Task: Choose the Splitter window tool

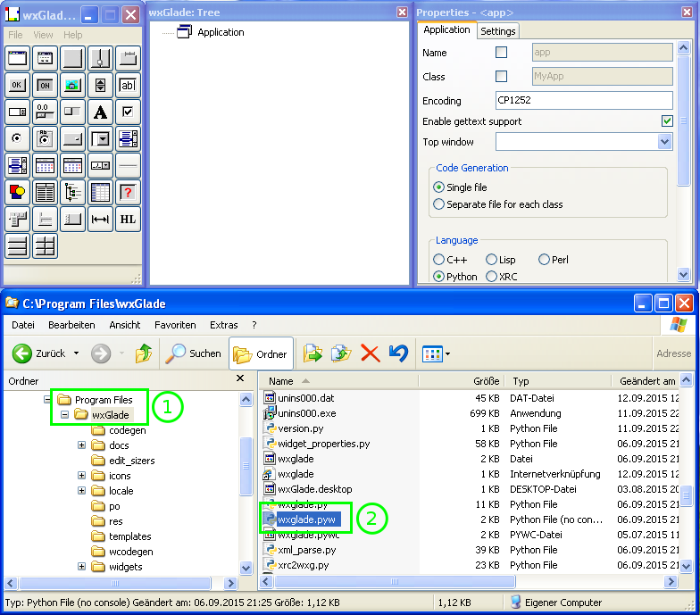Action: [100, 58]
